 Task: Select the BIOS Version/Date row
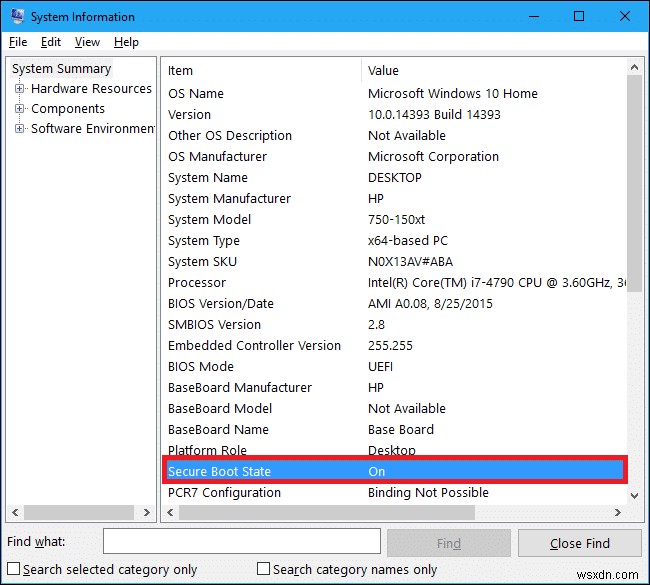(394, 303)
